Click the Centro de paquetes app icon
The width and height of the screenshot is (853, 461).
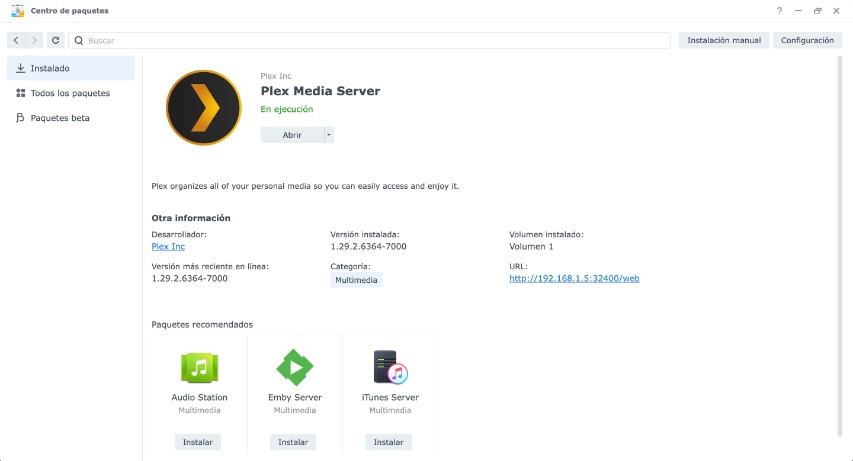(x=17, y=11)
